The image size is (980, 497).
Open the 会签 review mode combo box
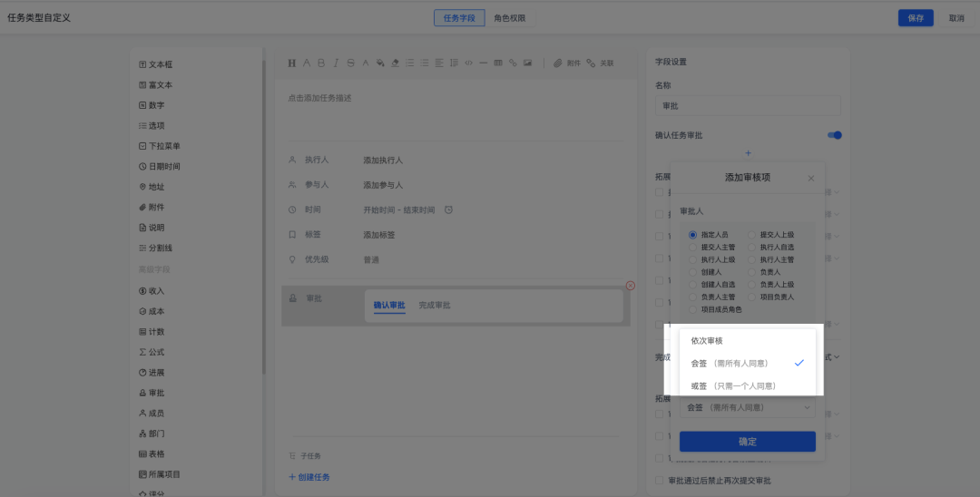[748, 408]
